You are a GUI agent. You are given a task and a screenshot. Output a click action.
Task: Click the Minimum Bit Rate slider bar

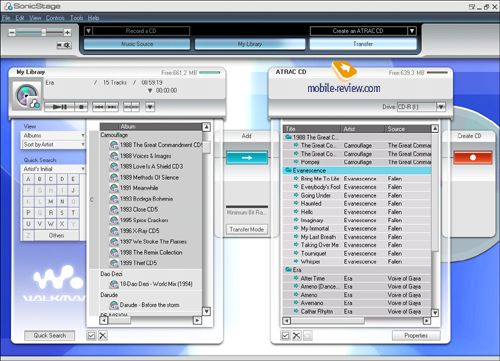pos(247,207)
